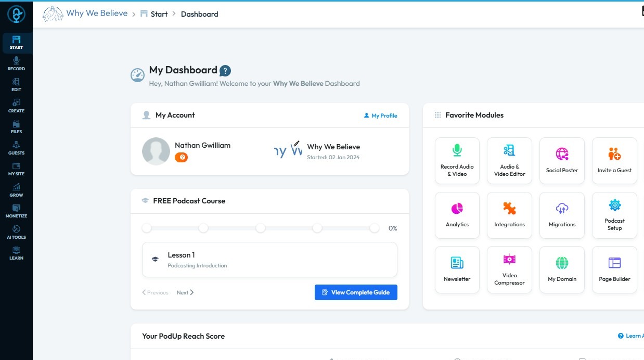
Task: Click the Why We Believe podcast thumbnail
Action: tap(288, 151)
